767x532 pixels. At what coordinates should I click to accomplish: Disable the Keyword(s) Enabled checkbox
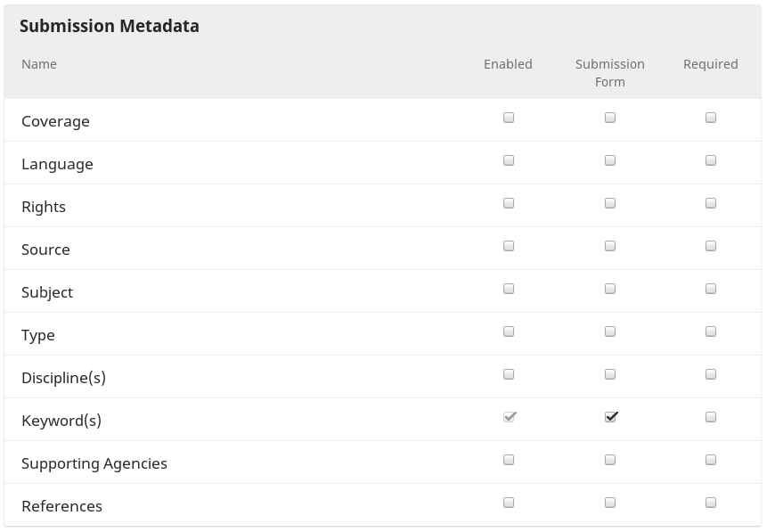(x=509, y=417)
